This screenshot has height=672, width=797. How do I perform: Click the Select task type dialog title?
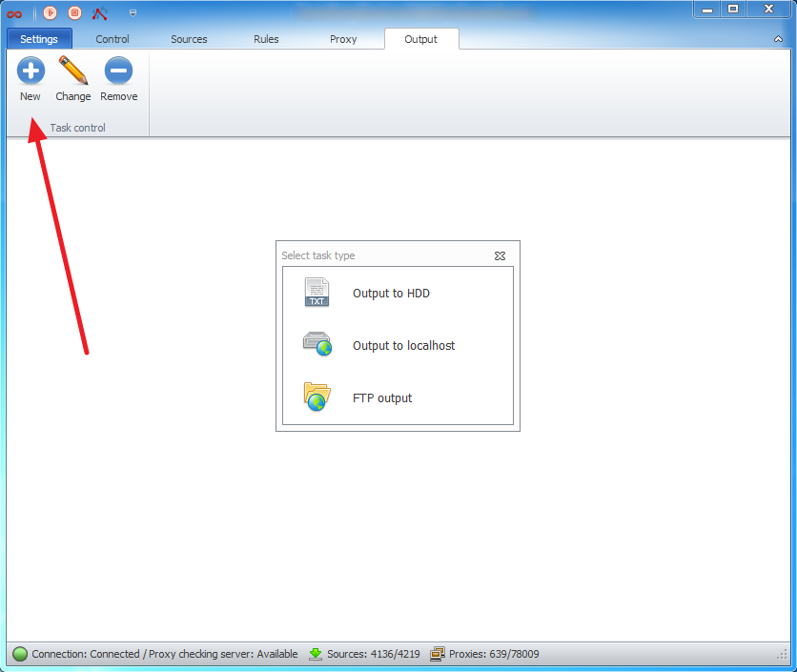(318, 255)
